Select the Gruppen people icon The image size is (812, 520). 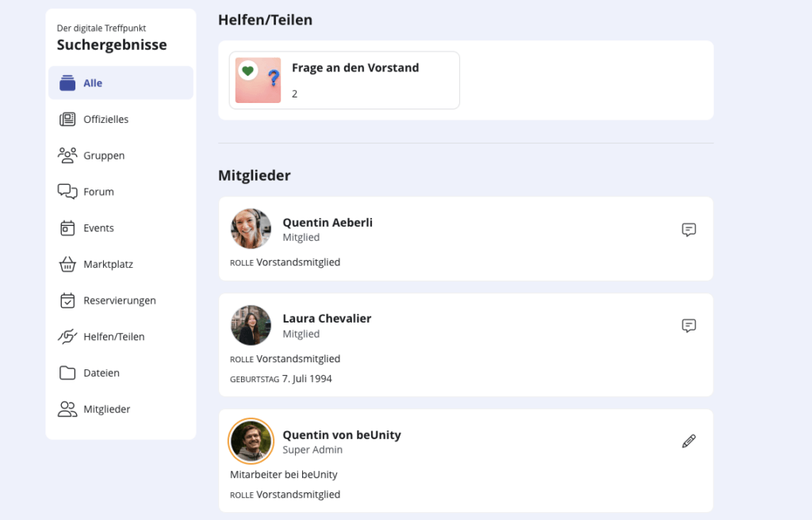[67, 155]
